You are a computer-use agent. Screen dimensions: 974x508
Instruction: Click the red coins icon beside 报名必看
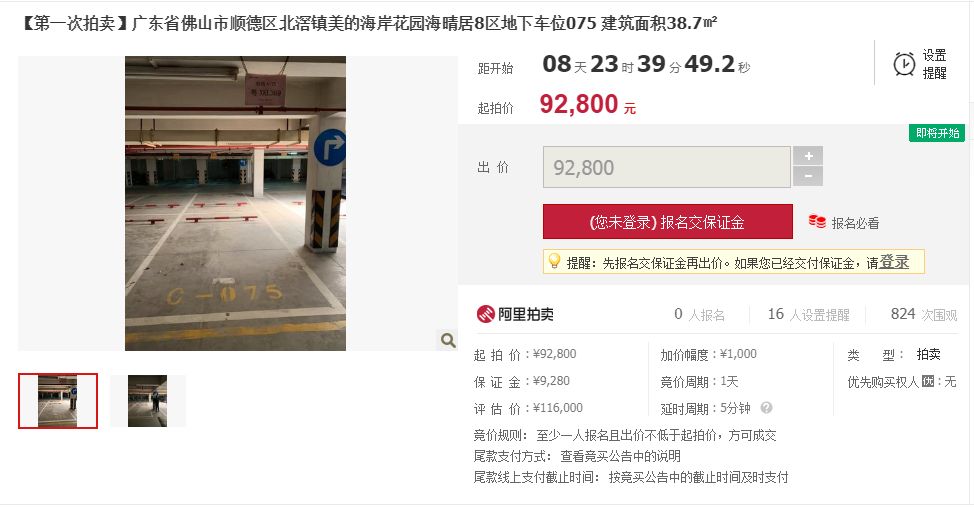[x=817, y=222]
